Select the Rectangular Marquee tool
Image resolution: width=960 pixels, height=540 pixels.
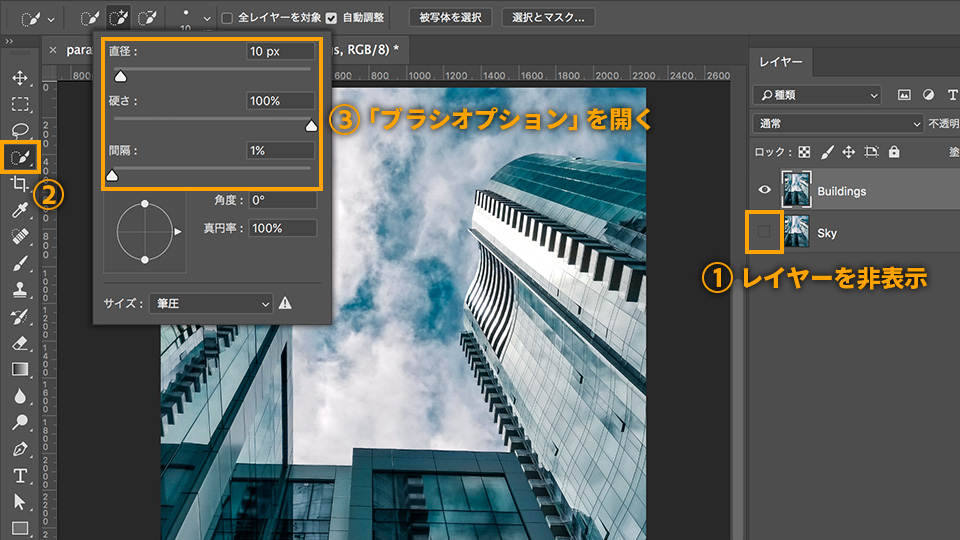tap(20, 104)
